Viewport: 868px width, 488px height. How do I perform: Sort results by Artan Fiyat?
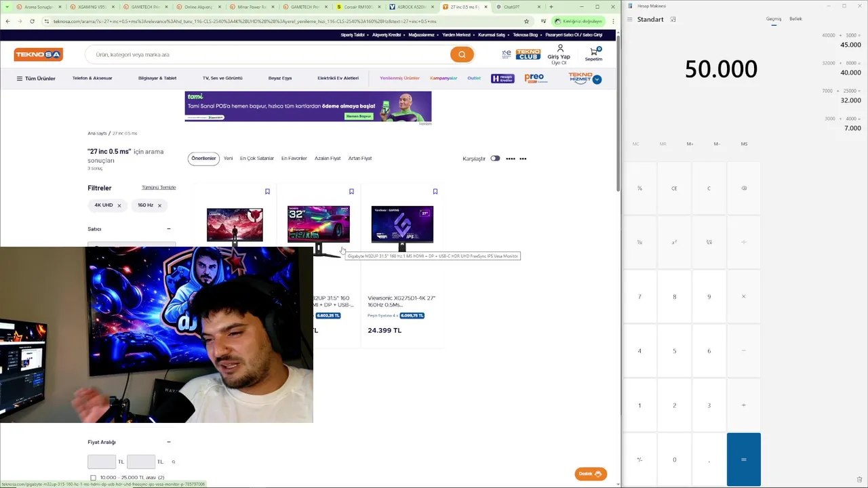[360, 159]
